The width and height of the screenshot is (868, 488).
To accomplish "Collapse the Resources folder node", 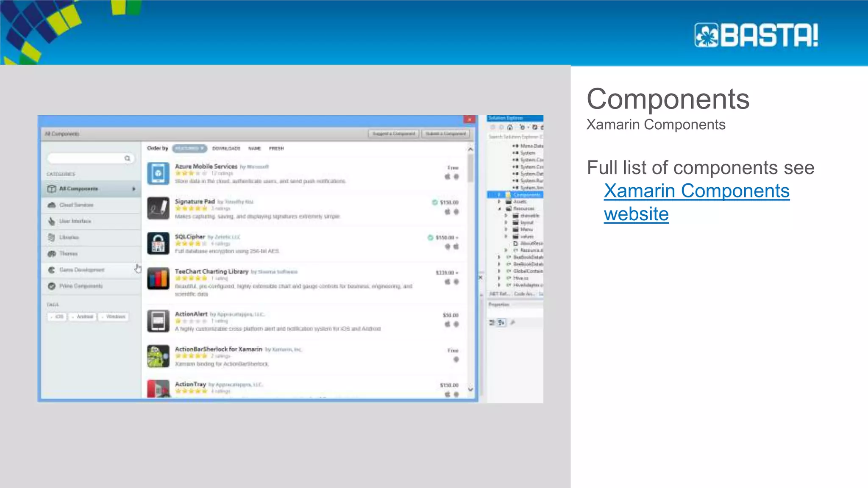I will tap(499, 209).
